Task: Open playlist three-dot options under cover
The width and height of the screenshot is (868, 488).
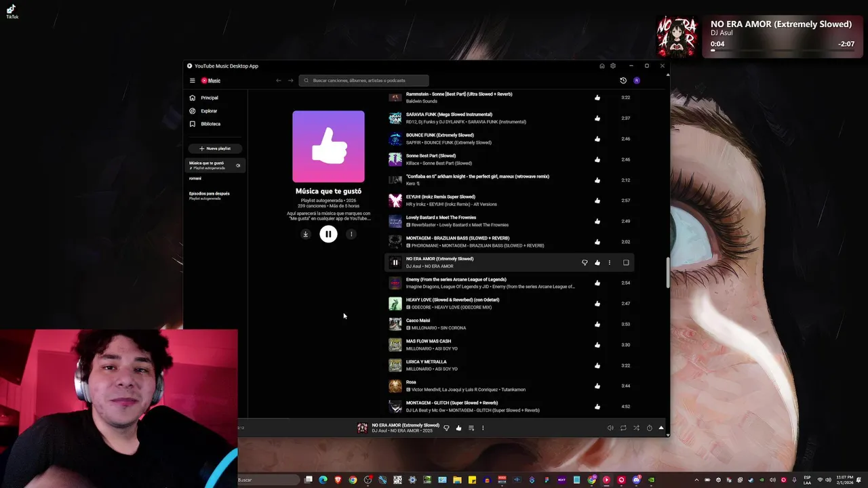Action: pyautogui.click(x=351, y=234)
